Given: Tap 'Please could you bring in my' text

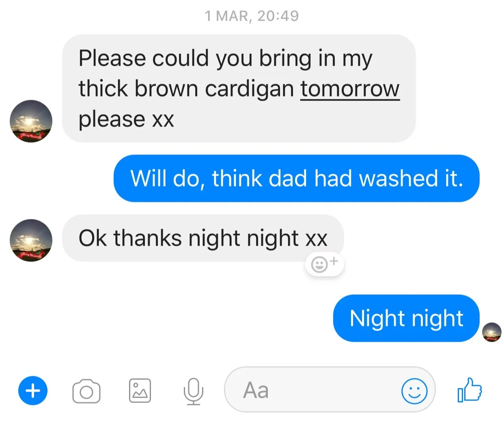Looking at the screenshot, I should coord(225,58).
